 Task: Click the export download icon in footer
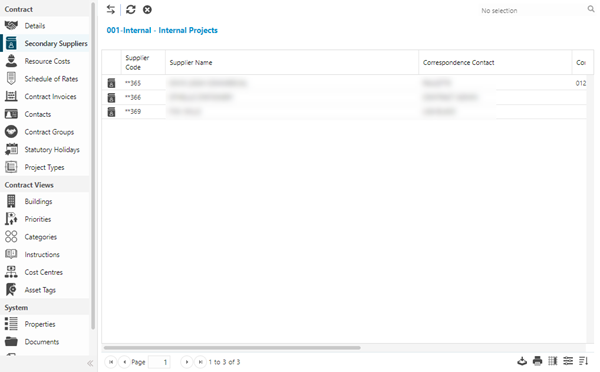[x=522, y=361]
